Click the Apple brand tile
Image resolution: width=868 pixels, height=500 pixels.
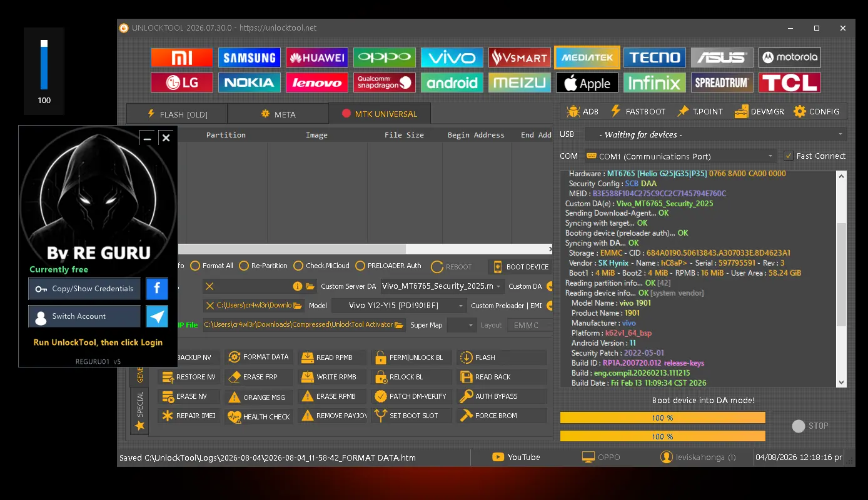pyautogui.click(x=587, y=82)
